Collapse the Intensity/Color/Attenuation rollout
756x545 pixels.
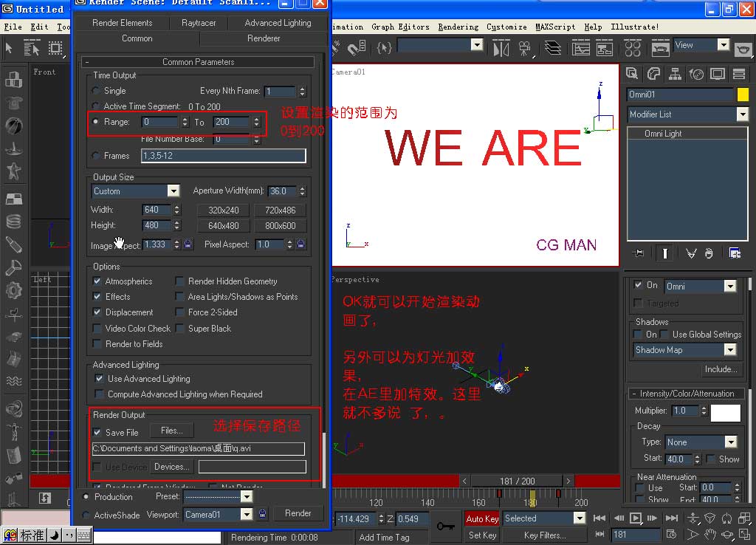(x=687, y=394)
